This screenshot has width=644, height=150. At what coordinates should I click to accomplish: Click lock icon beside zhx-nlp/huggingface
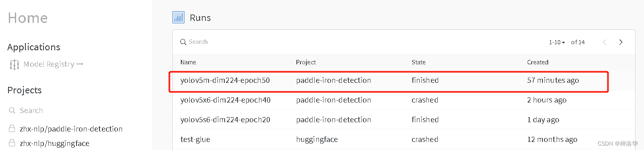pyautogui.click(x=12, y=143)
